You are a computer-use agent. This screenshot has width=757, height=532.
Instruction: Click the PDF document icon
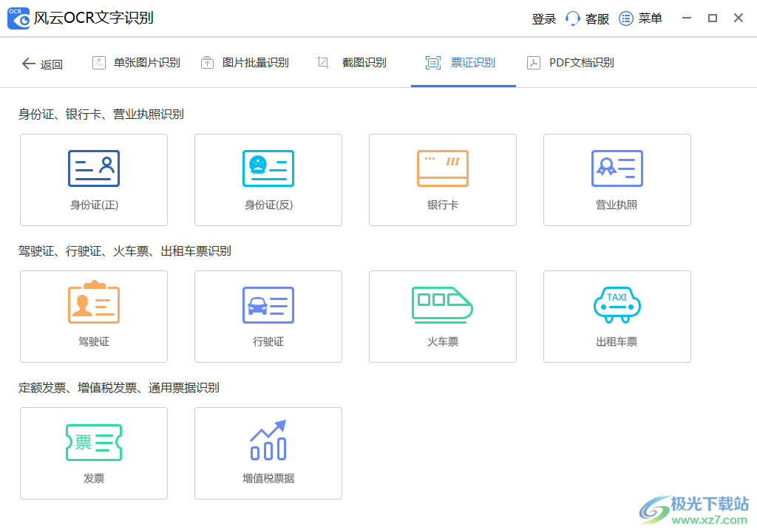click(x=534, y=63)
